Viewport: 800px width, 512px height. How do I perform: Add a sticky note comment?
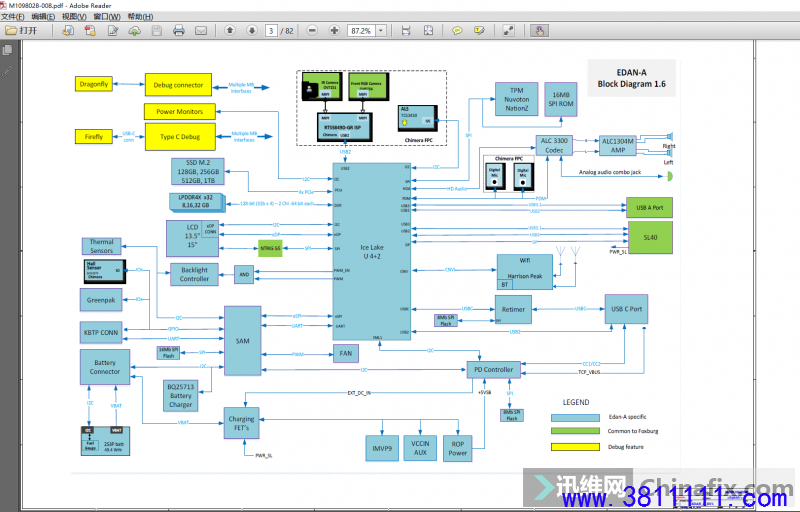click(x=457, y=31)
